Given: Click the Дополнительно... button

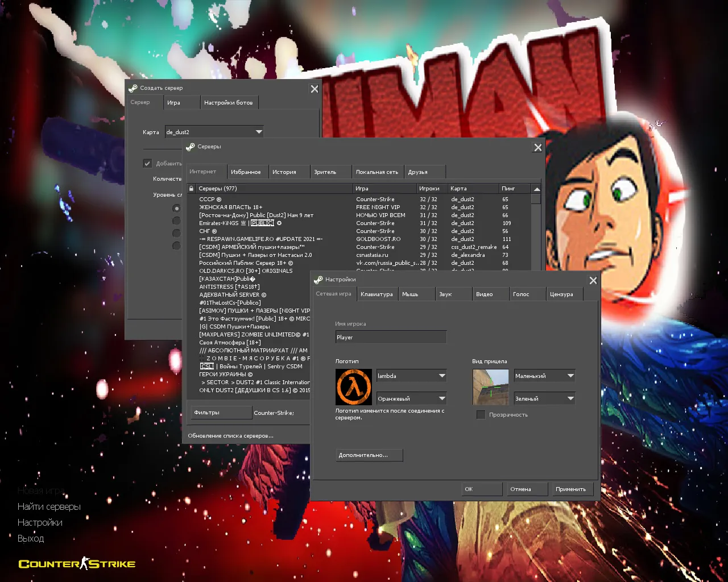Looking at the screenshot, I should click(x=369, y=455).
